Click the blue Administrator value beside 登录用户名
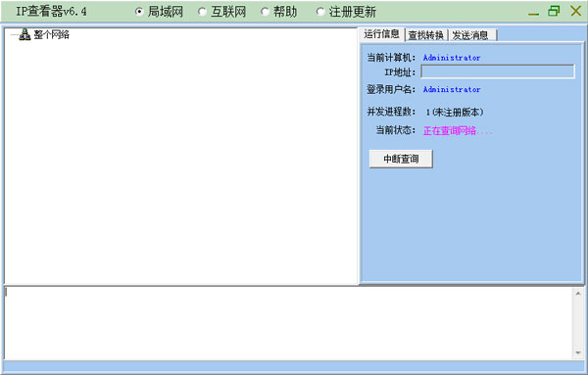The height and width of the screenshot is (375, 588). (x=452, y=89)
